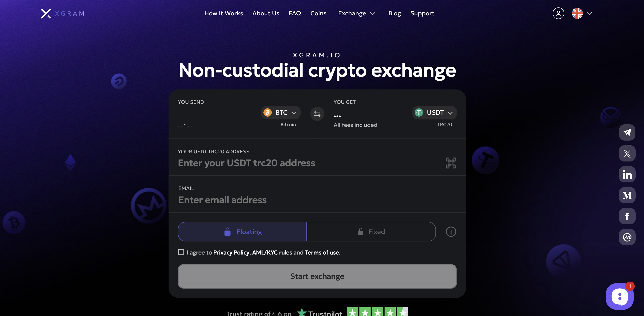Expand the language selector flag dropdown
The image size is (644, 316).
pos(581,13)
